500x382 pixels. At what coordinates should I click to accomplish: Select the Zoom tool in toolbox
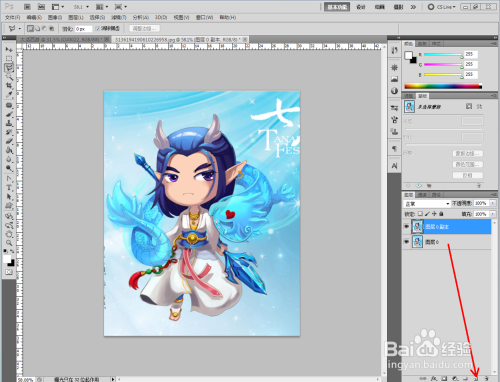(x=9, y=243)
